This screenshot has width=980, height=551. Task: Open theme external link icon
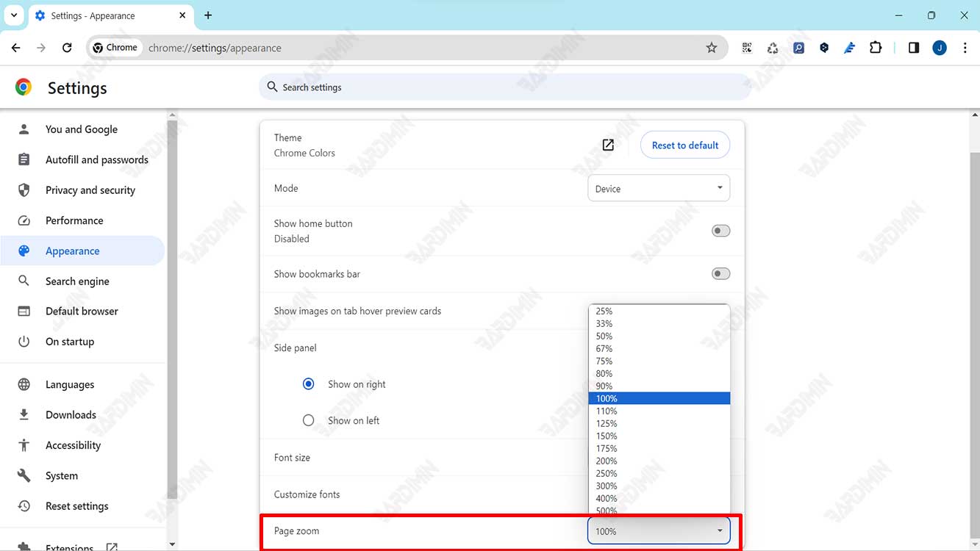click(608, 145)
